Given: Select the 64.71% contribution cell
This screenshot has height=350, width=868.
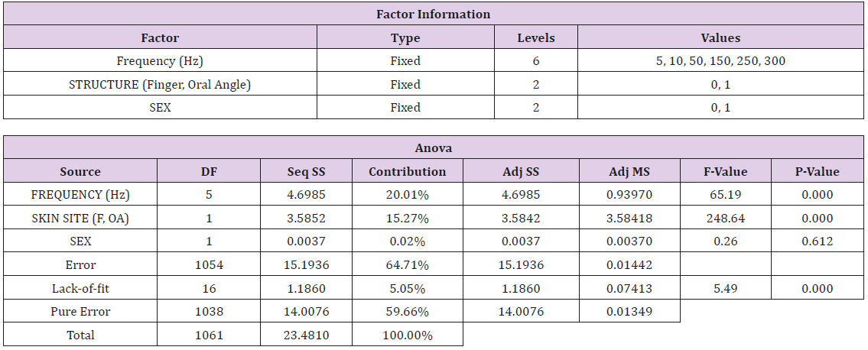Looking at the screenshot, I should pos(407,265).
